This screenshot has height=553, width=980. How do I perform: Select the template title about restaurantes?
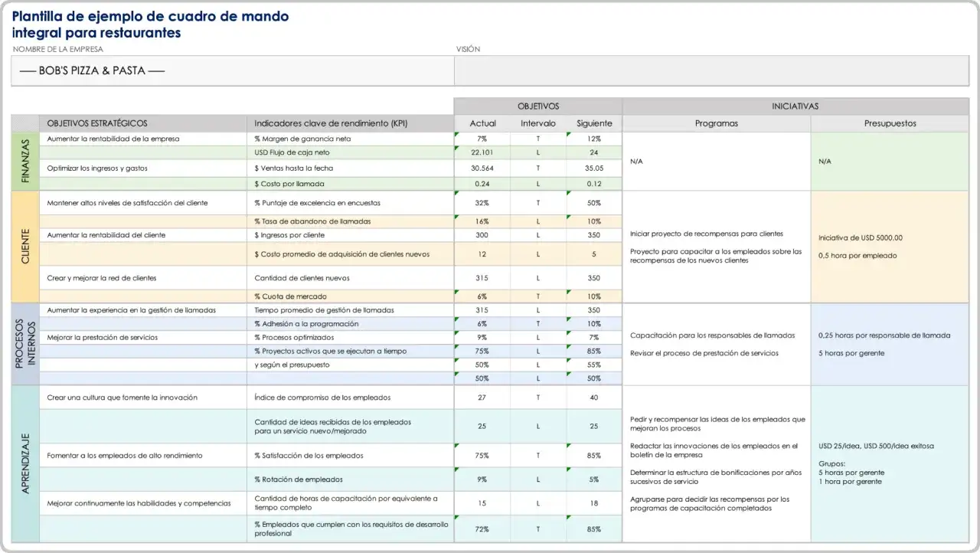coord(151,25)
